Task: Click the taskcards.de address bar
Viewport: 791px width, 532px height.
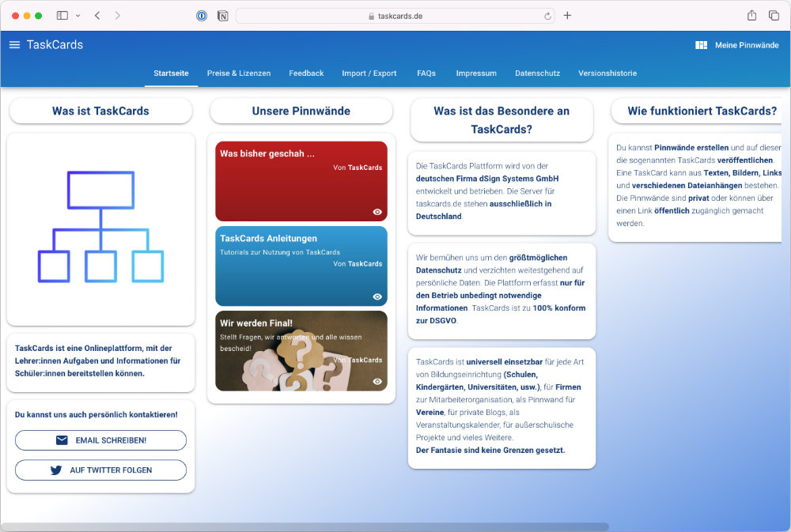Action: point(395,16)
